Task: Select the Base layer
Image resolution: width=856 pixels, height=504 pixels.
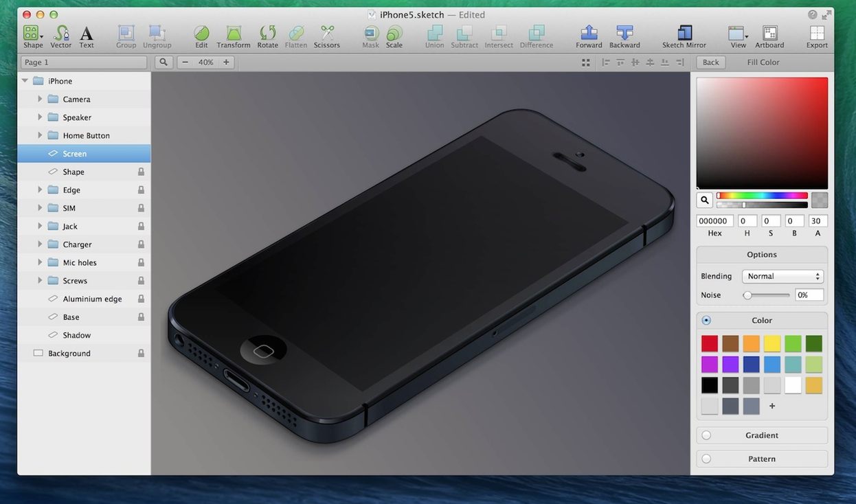Action: pyautogui.click(x=84, y=317)
